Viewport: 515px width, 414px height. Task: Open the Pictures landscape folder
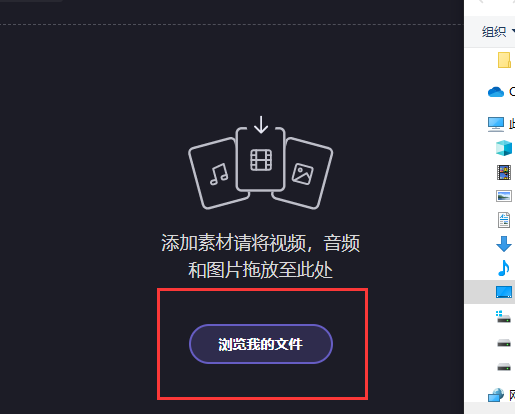pyautogui.click(x=504, y=196)
